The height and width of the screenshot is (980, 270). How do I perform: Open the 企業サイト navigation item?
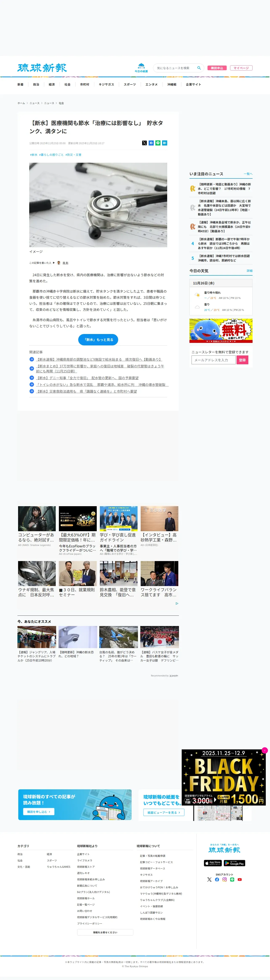[193, 85]
